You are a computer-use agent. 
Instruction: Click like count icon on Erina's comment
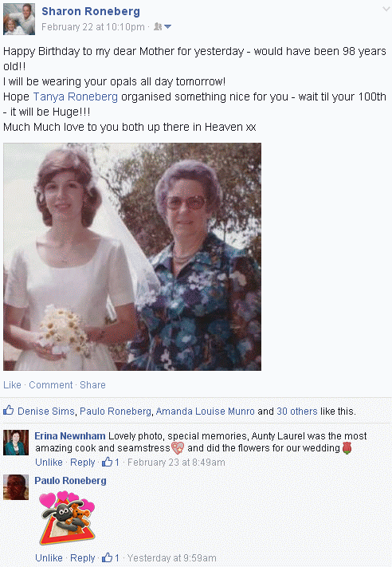[x=108, y=462]
